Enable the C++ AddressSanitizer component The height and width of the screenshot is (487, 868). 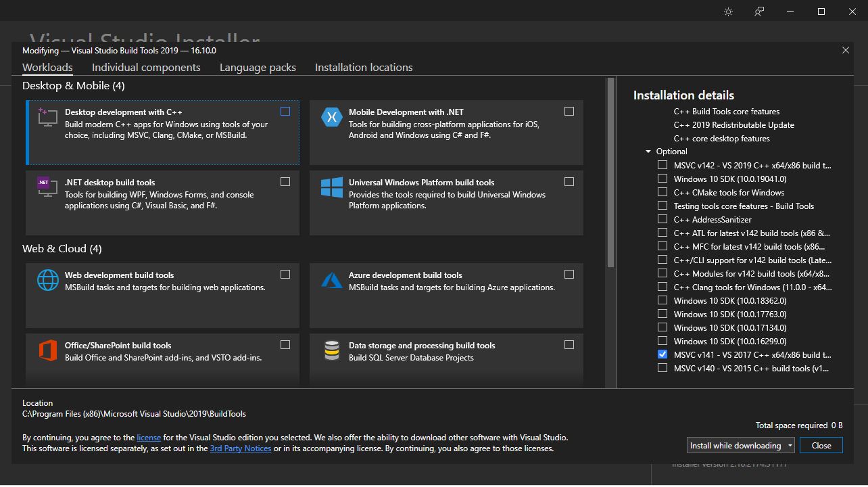[662, 219]
